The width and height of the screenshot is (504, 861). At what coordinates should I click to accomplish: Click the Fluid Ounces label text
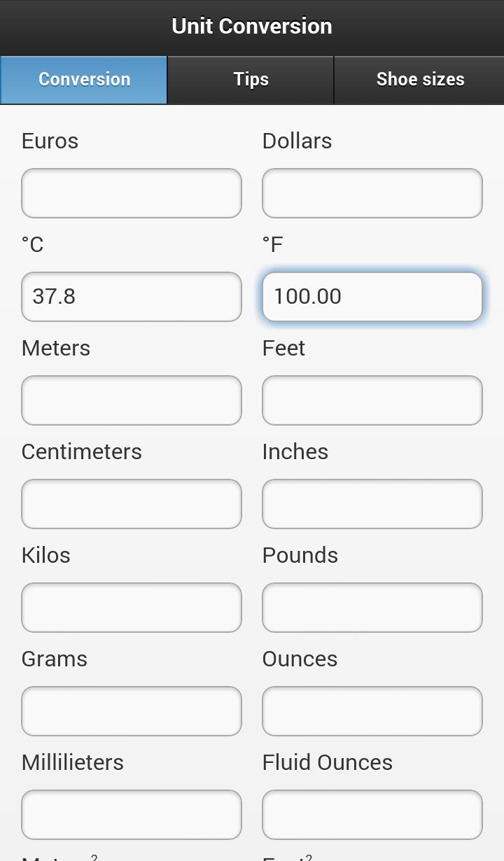327,762
